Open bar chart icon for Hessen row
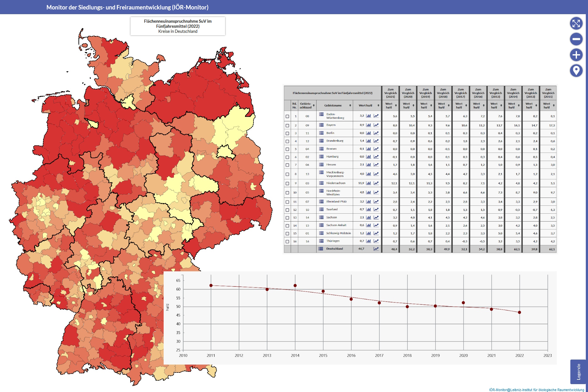Image resolution: width=588 pixels, height=392 pixels. (368, 164)
